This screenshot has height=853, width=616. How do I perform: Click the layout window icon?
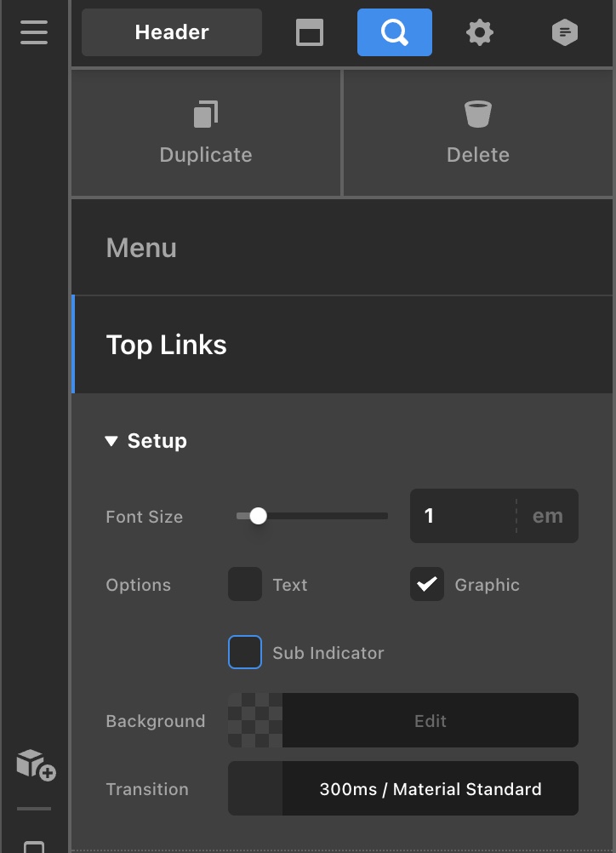click(x=310, y=33)
